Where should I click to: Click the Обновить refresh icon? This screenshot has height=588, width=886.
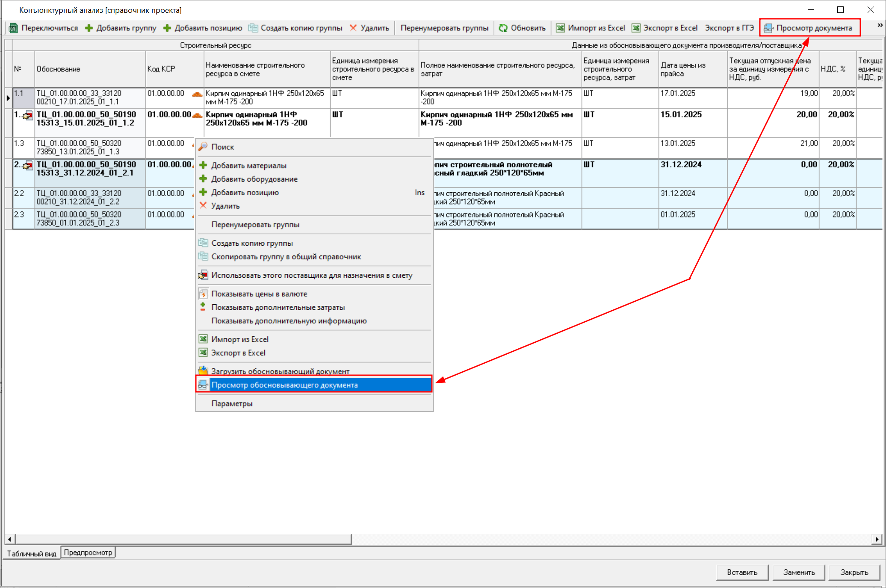[503, 28]
